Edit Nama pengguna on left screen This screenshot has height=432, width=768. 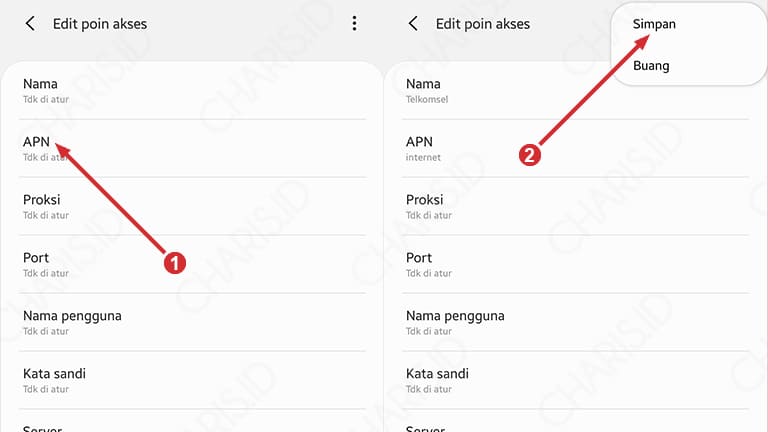coord(72,321)
